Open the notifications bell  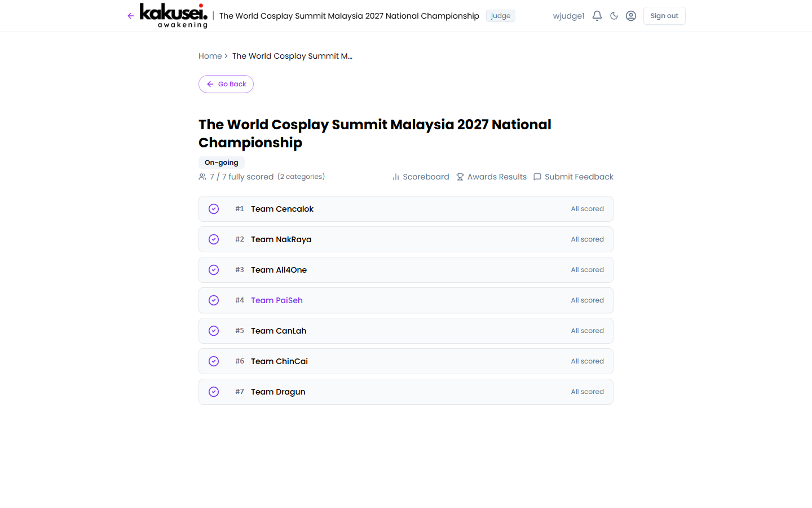coord(597,16)
